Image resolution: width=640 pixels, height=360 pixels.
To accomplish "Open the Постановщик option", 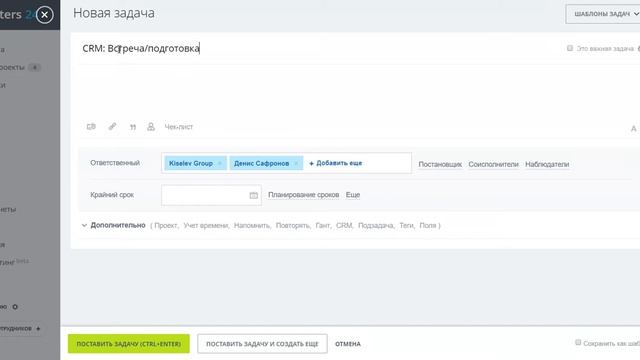I will tap(440, 164).
